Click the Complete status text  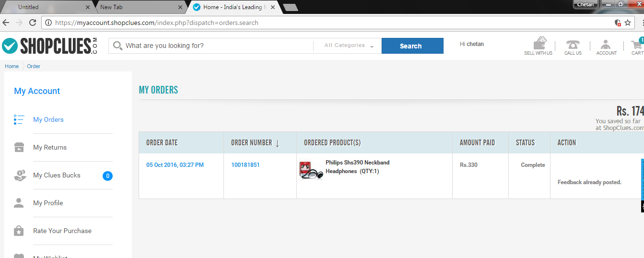pos(533,165)
